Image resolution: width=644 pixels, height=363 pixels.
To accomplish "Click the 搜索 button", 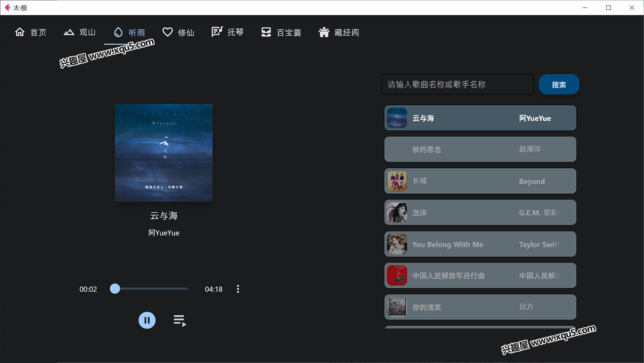I will coord(559,84).
